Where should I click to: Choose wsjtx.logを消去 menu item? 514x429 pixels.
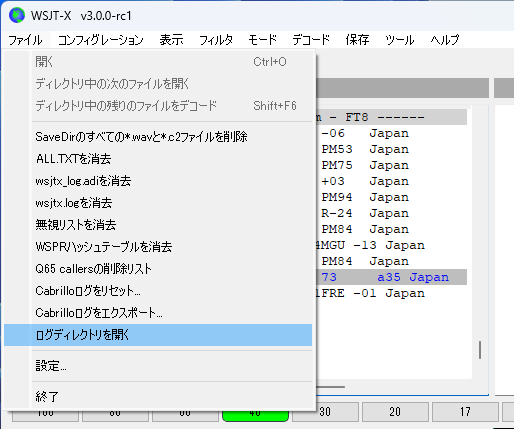pos(158,203)
